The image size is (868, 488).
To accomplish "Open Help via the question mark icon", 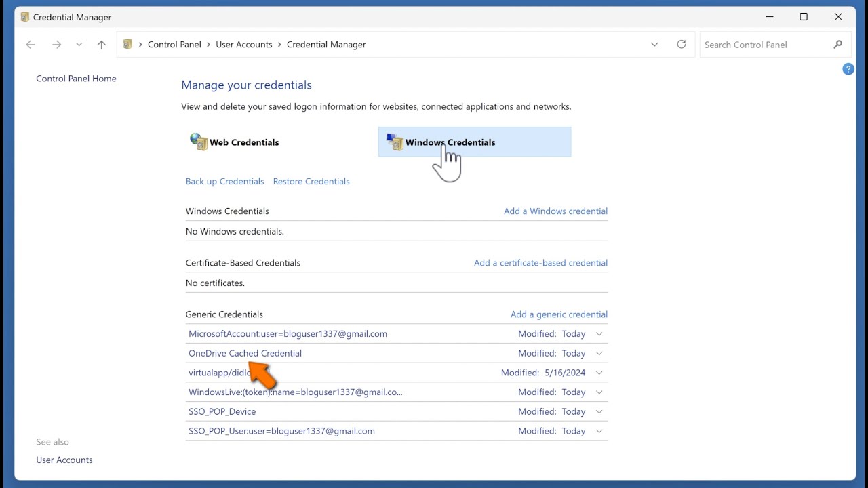I will pos(848,68).
